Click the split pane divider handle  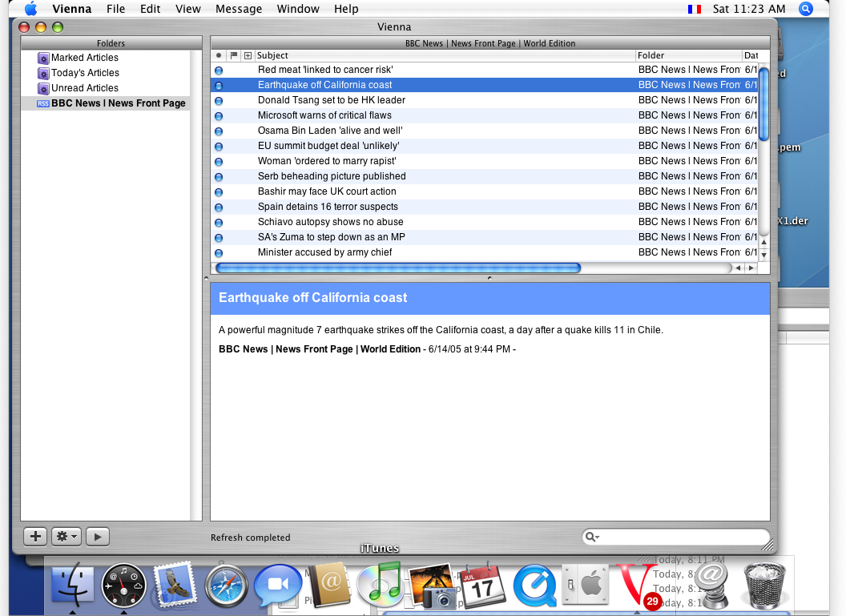489,278
